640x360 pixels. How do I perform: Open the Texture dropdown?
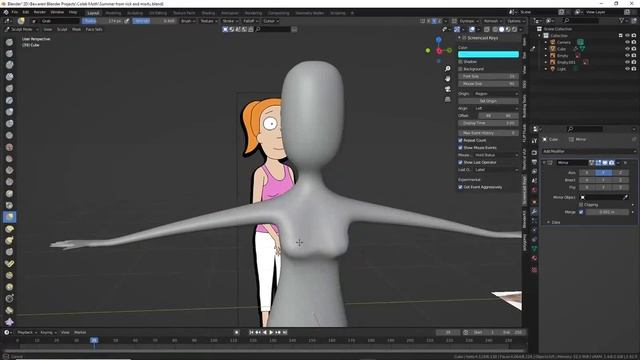point(208,21)
